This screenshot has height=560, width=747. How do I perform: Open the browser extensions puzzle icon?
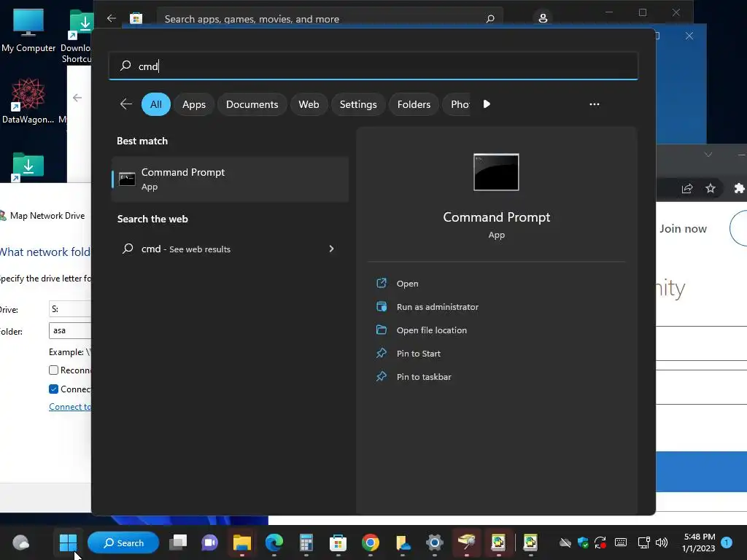pyautogui.click(x=739, y=189)
